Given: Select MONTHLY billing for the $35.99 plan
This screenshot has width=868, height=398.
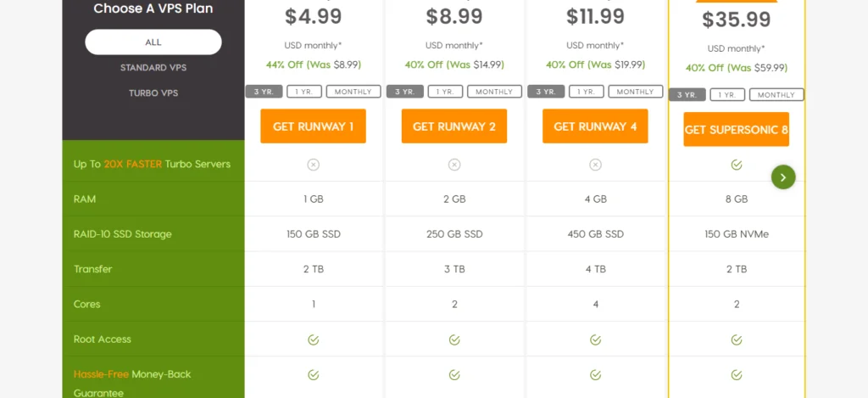Looking at the screenshot, I should (x=776, y=95).
